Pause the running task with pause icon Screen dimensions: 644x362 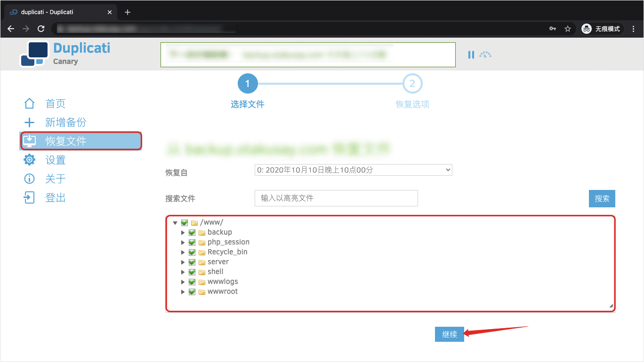(x=471, y=55)
